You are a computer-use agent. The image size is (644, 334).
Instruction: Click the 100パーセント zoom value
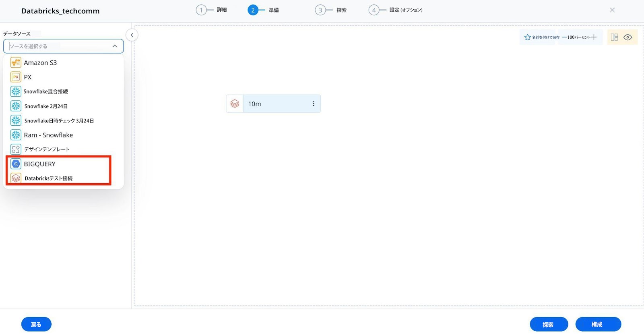coord(579,37)
